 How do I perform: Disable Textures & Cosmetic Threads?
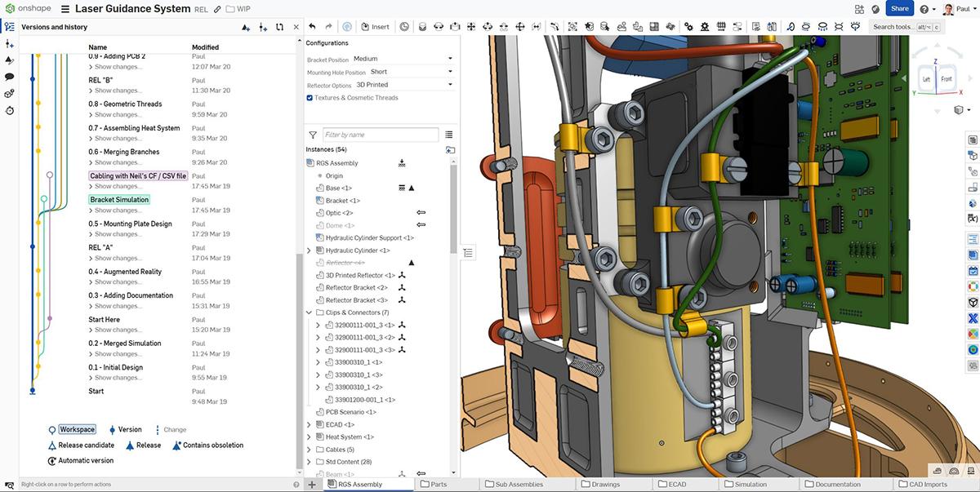pyautogui.click(x=310, y=96)
